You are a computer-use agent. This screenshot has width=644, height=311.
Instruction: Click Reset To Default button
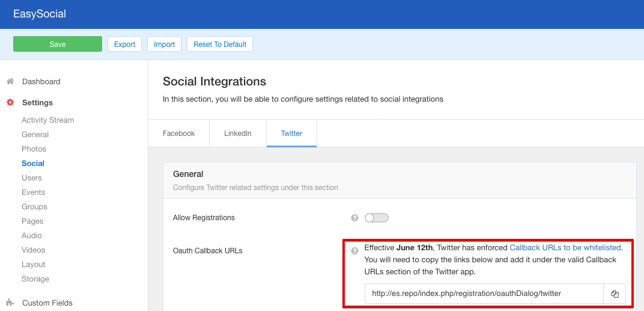coord(220,44)
